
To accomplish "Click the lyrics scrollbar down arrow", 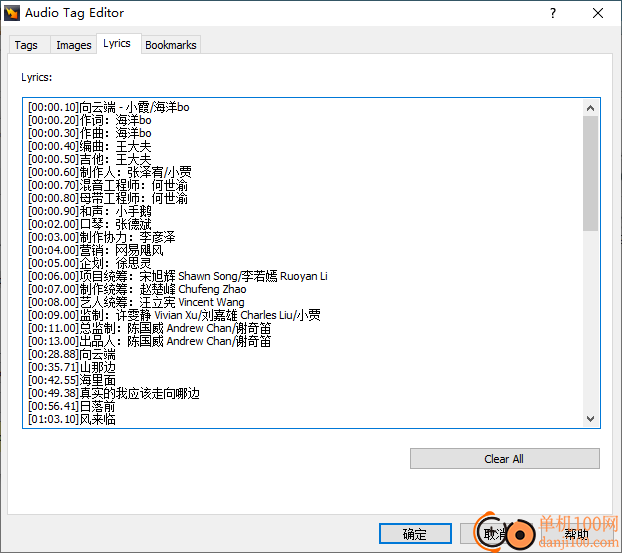I will point(590,419).
